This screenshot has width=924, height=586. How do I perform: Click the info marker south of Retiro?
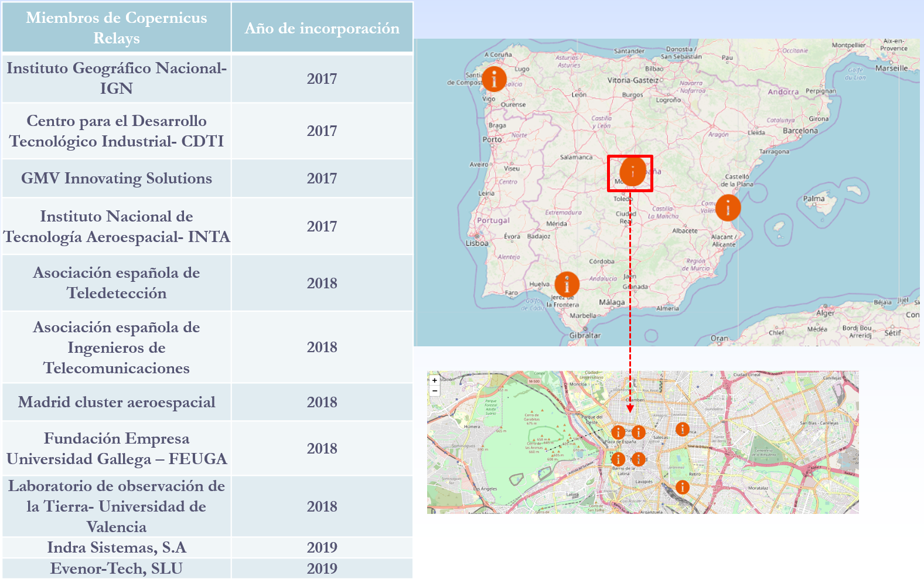[682, 487]
